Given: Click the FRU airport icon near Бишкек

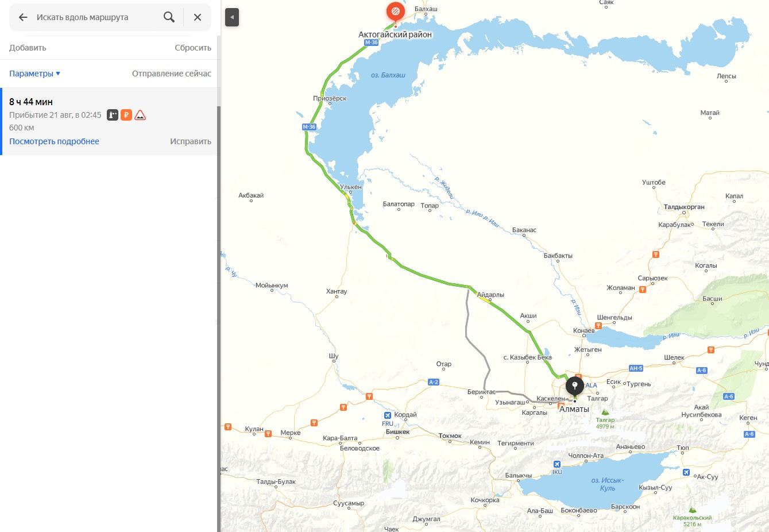Looking at the screenshot, I should click(388, 415).
